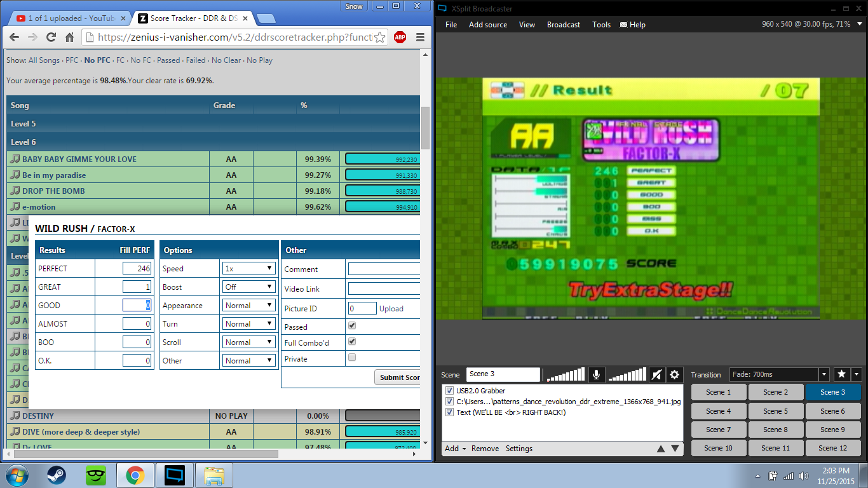Click the transition favorites star button
868x488 pixels.
(841, 374)
